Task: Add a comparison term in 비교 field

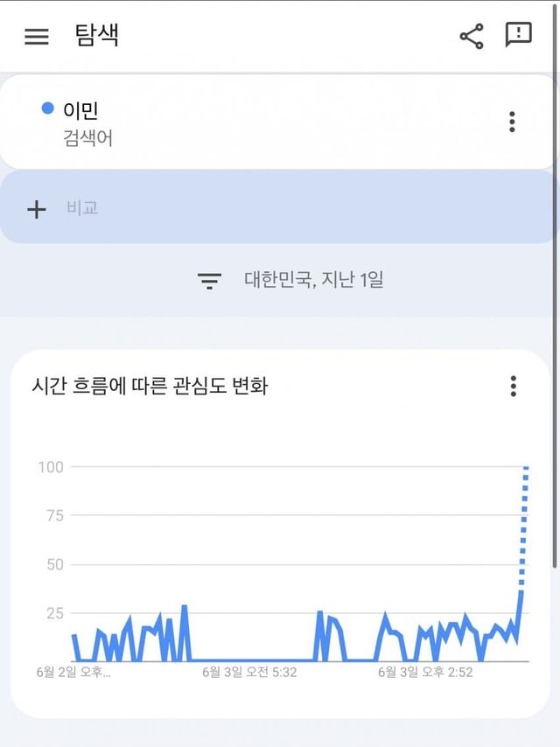Action: [82, 208]
